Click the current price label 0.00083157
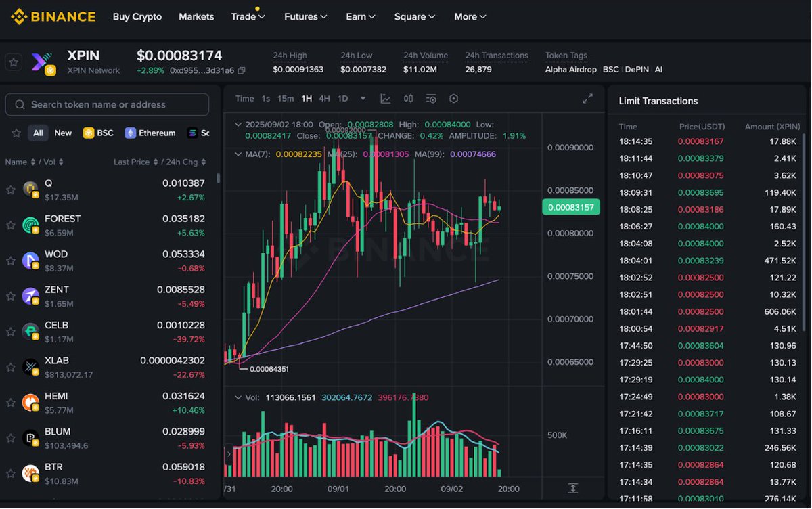 tap(571, 207)
